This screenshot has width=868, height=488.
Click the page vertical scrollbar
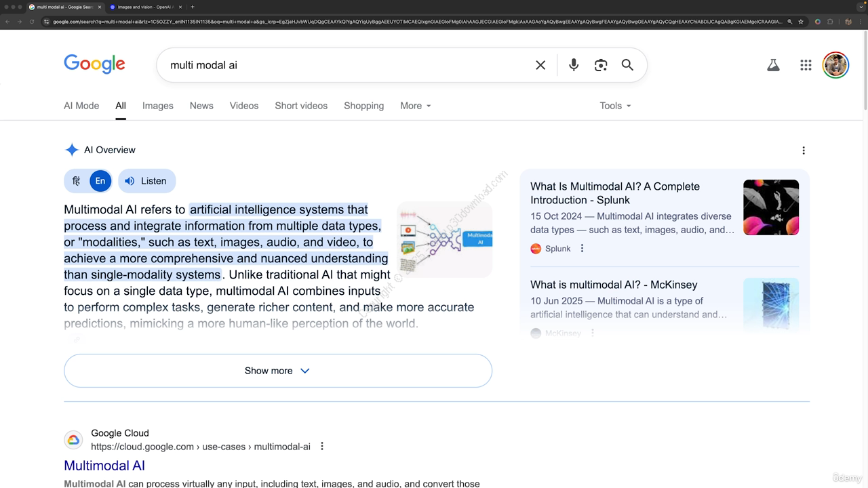coord(865,71)
